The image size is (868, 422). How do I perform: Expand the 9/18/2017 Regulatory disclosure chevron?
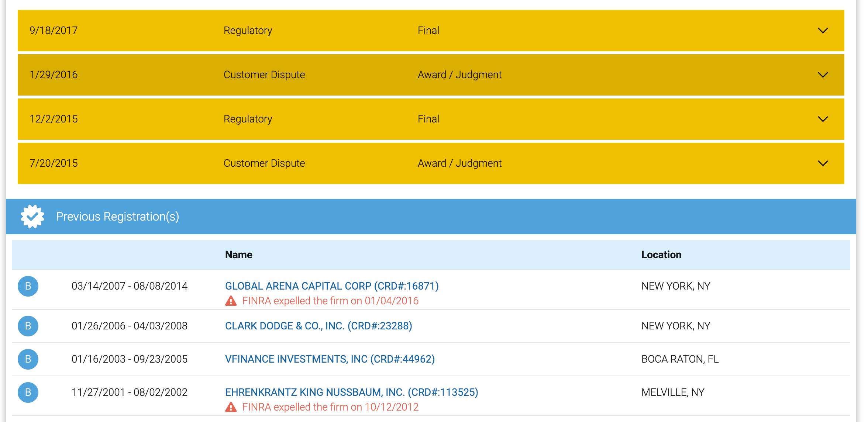pyautogui.click(x=823, y=31)
